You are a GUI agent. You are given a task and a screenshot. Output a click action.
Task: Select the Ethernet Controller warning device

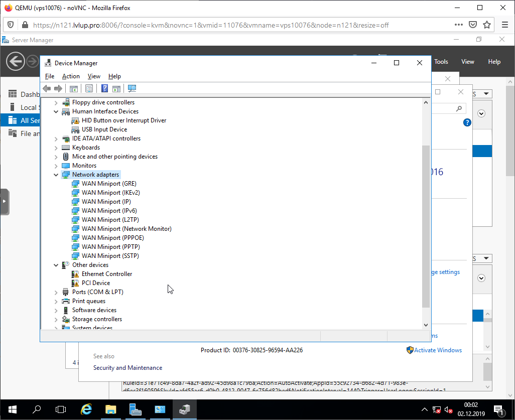point(107,274)
